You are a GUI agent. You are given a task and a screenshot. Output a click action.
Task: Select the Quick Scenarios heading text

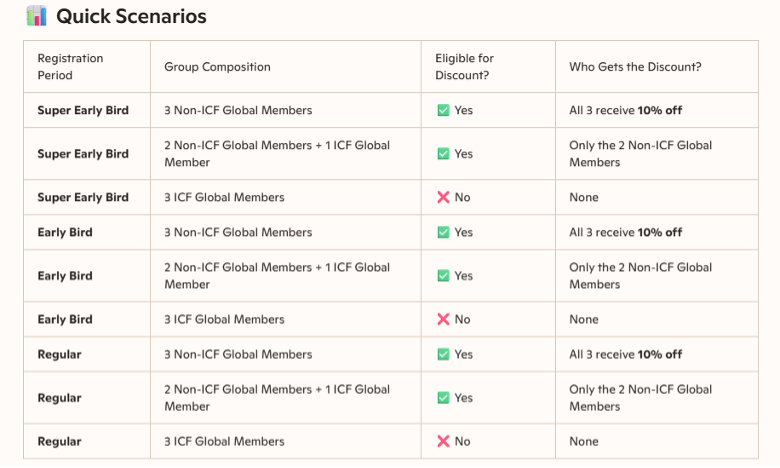(131, 17)
